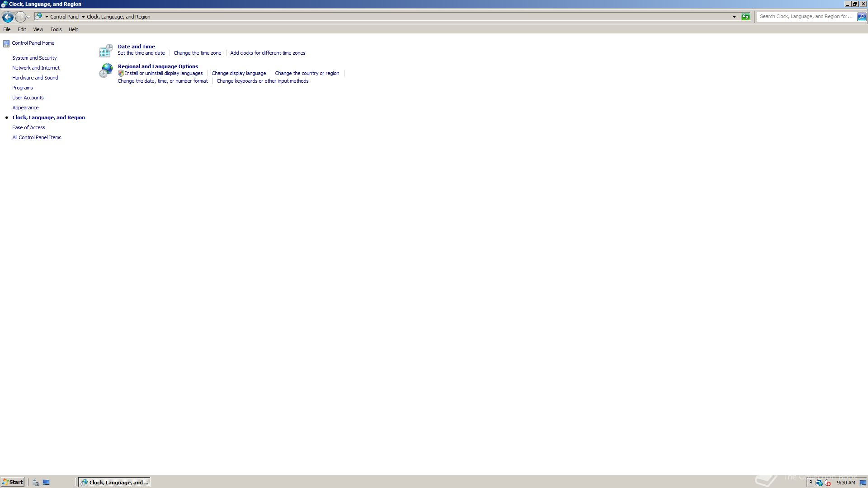Click the Start button
Viewport: 868px width, 488px height.
pyautogui.click(x=12, y=482)
